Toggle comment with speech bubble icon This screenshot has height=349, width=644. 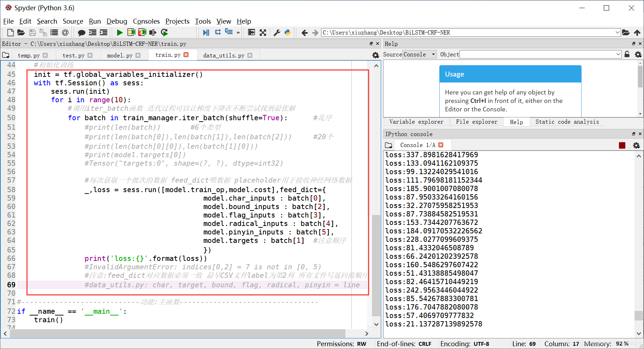pos(82,32)
